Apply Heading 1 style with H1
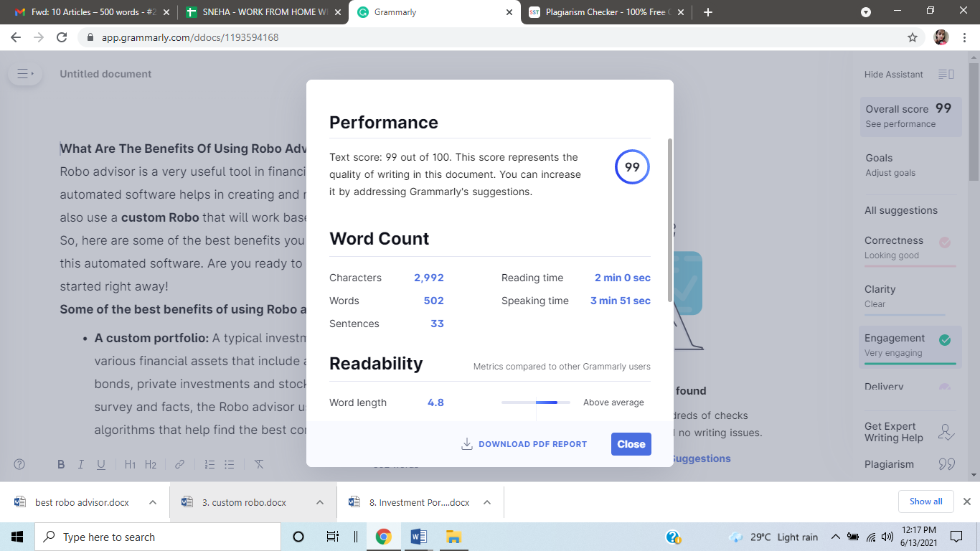980x551 pixels. (130, 464)
